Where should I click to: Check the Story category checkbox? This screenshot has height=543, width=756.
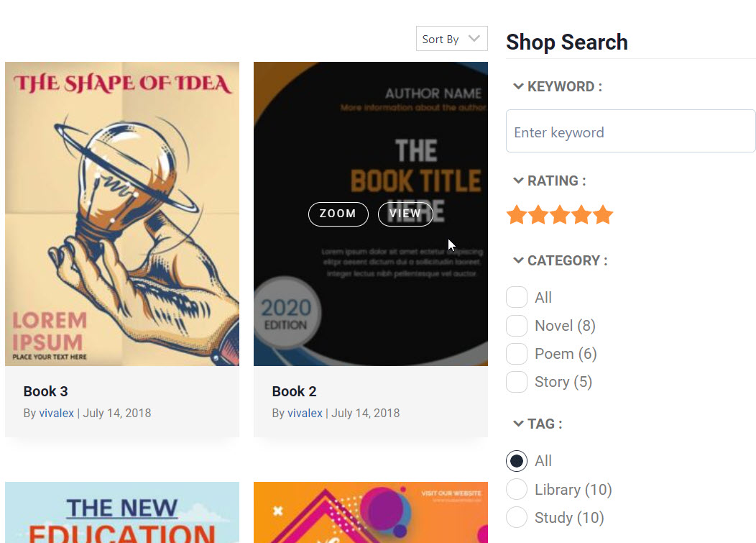pyautogui.click(x=517, y=382)
